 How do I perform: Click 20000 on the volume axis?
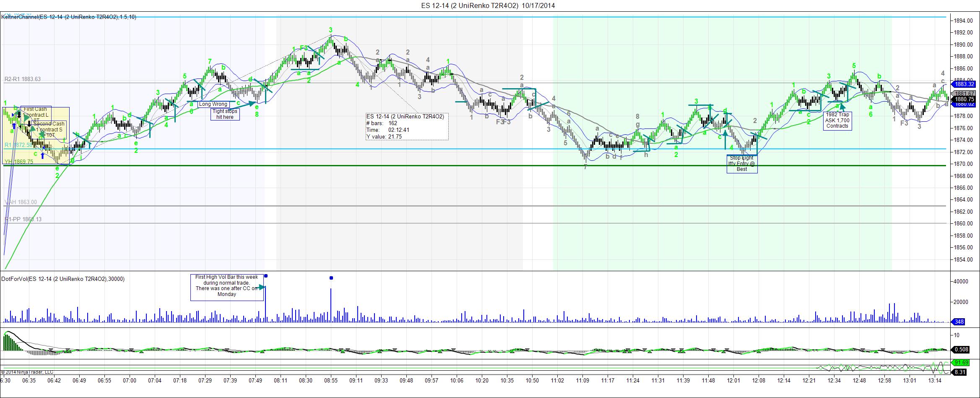point(960,302)
